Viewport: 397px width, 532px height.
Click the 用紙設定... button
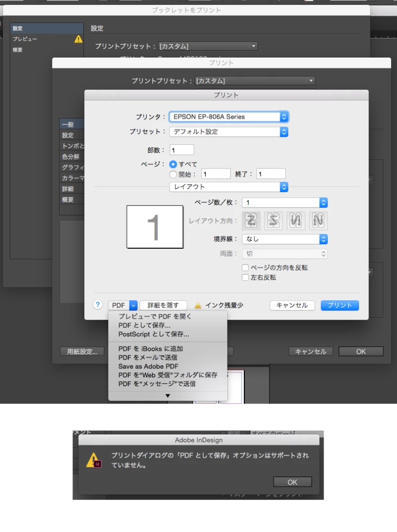[82, 352]
